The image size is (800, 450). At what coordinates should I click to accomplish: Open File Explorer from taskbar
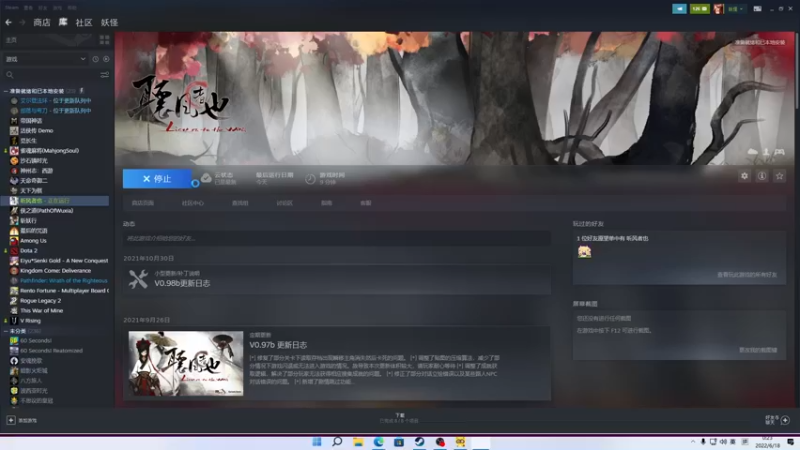click(358, 442)
